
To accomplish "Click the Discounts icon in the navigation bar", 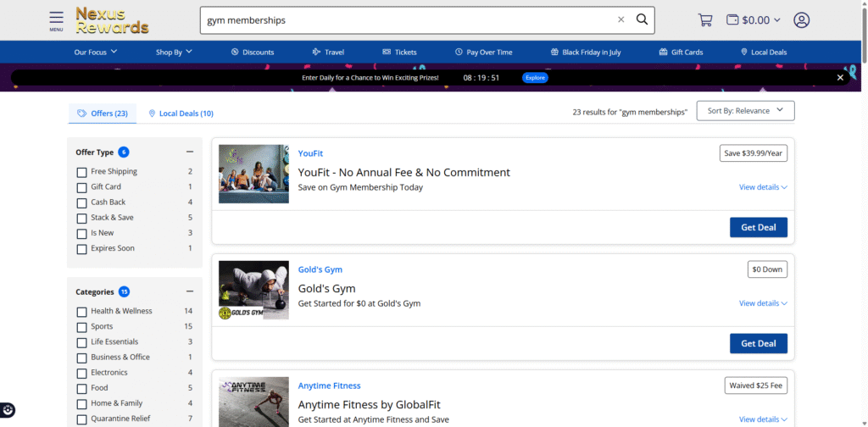I will [235, 52].
